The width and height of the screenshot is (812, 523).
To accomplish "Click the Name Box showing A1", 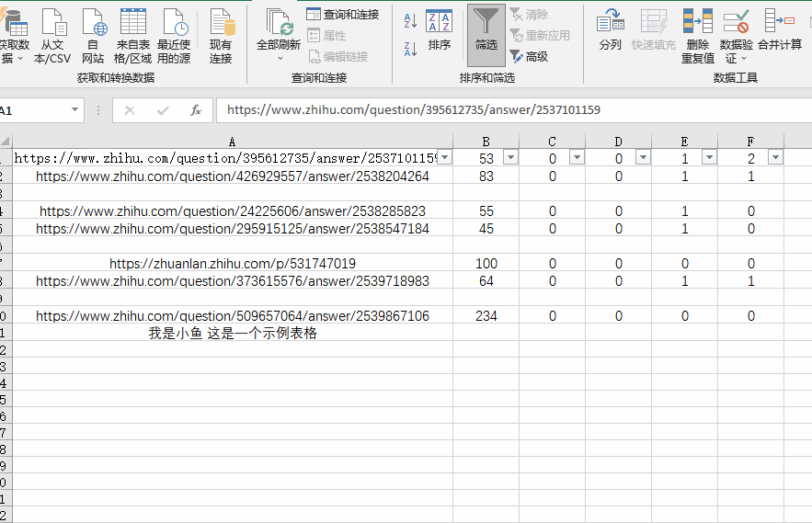I will click(x=34, y=110).
